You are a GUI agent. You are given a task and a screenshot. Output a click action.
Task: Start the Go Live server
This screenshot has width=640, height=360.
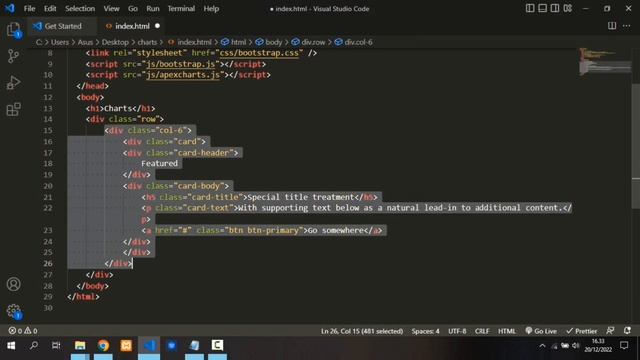tap(541, 331)
